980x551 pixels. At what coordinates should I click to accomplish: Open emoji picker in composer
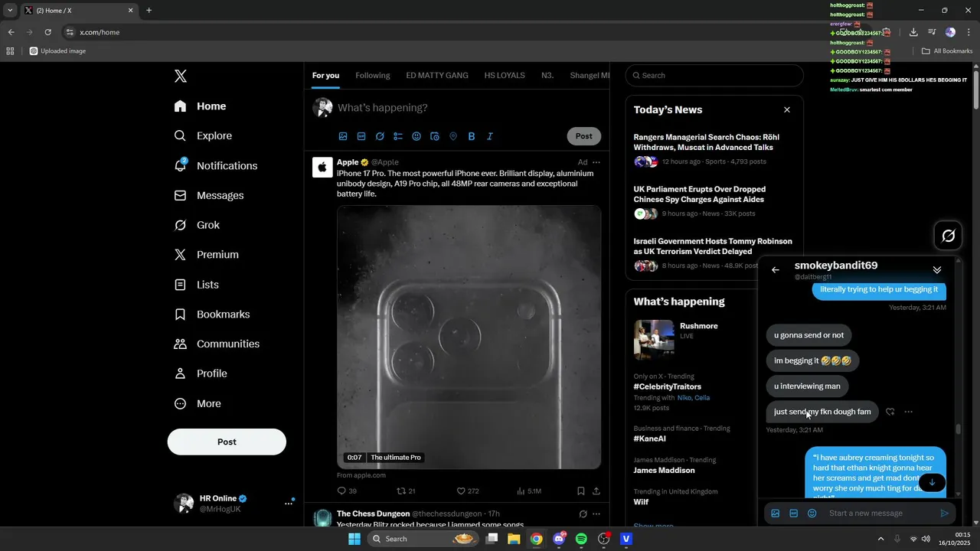tap(416, 136)
